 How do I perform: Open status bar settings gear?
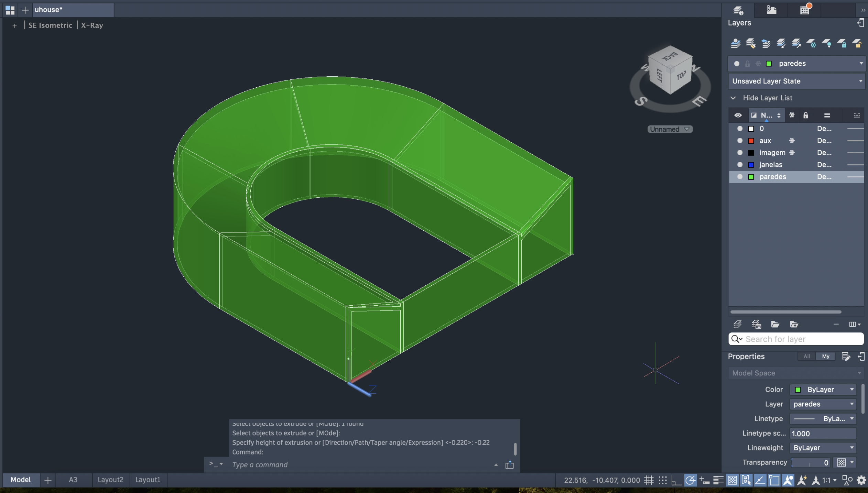pyautogui.click(x=861, y=480)
